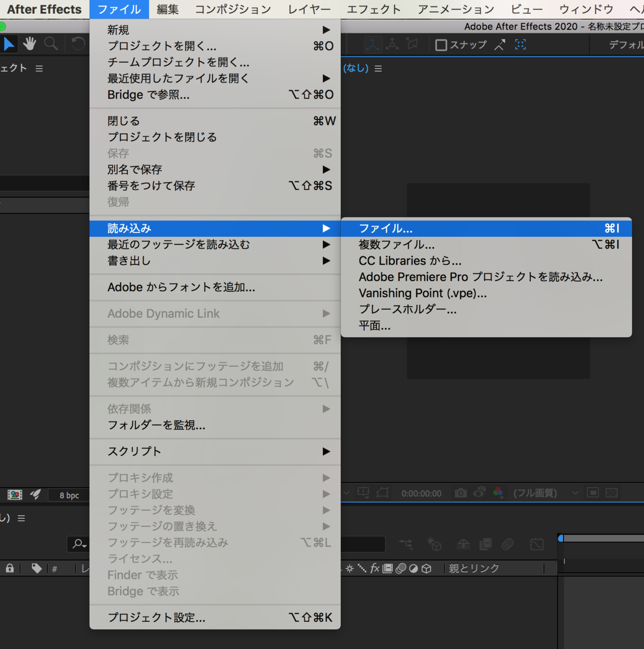This screenshot has height=649, width=644.
Task: Click the view axis mode icon
Action: point(412,45)
